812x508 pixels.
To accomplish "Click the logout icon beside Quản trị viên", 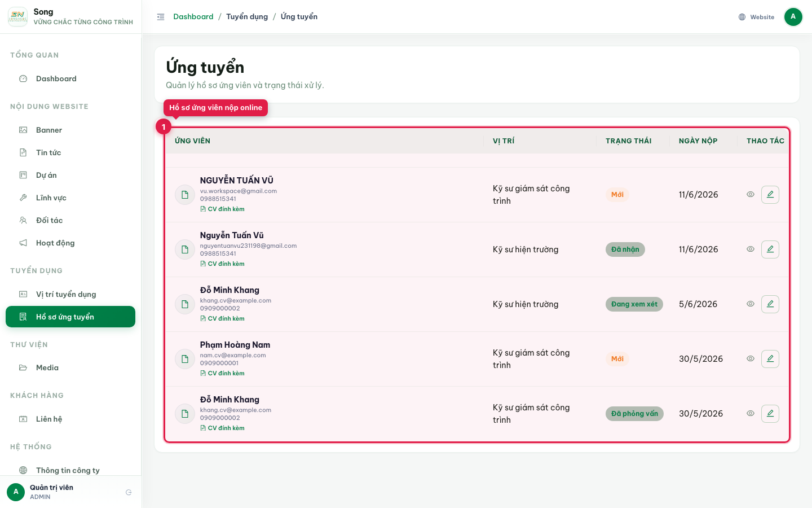I will 129,492.
